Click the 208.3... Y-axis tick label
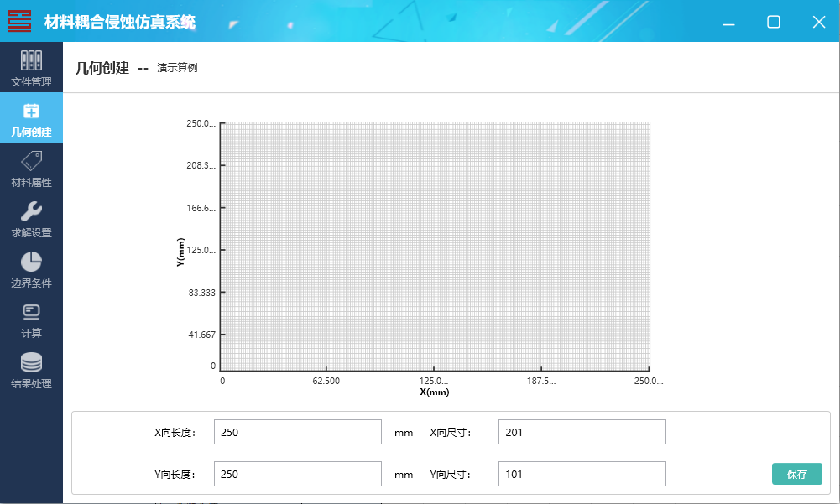 point(201,165)
